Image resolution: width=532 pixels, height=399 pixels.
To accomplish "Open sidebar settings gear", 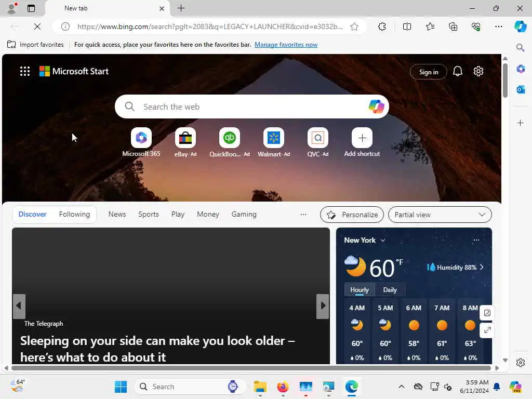I will click(x=521, y=363).
